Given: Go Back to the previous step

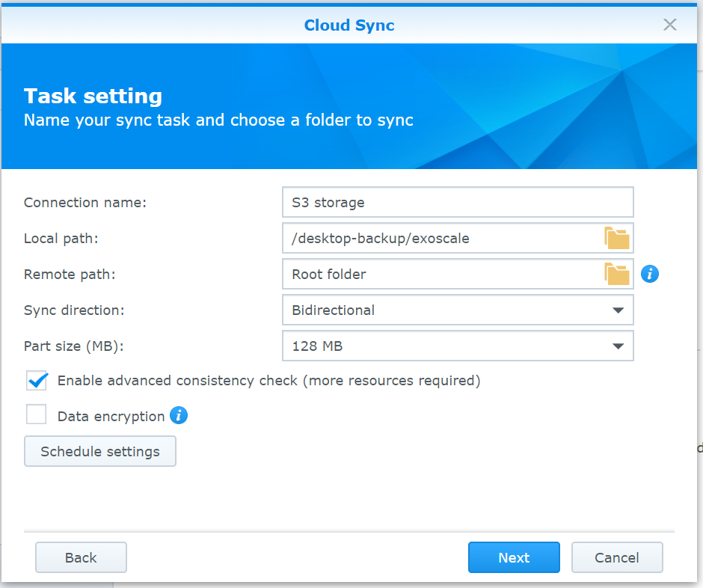Looking at the screenshot, I should point(81,557).
